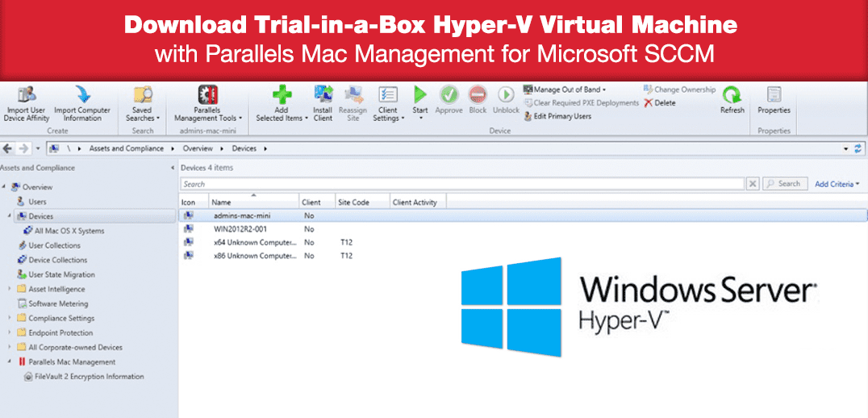Click the Icon column header
This screenshot has height=418, width=868.
coord(194,203)
